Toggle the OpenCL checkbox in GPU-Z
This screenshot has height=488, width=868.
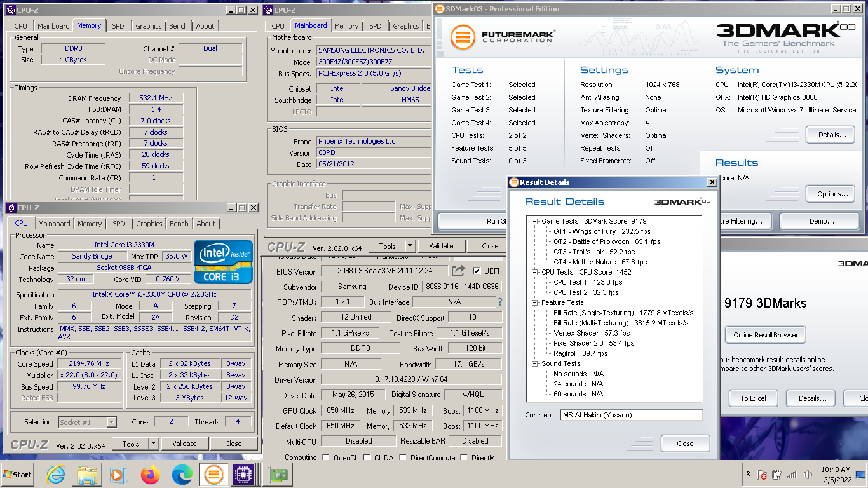click(x=326, y=457)
